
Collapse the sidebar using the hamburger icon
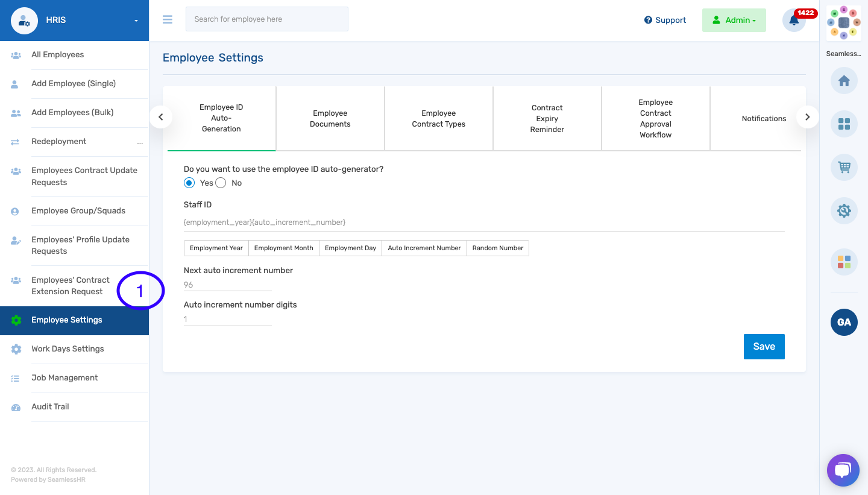pos(167,19)
